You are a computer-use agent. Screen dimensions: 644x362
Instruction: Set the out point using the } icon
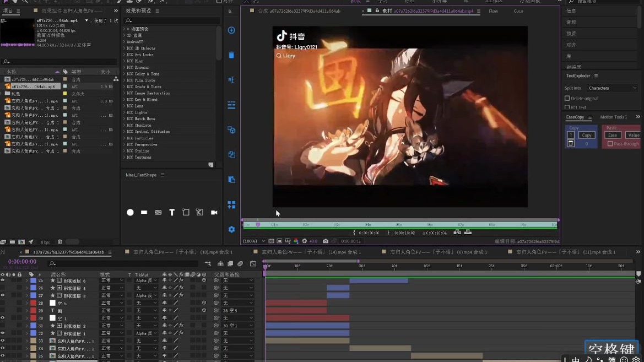(x=388, y=233)
